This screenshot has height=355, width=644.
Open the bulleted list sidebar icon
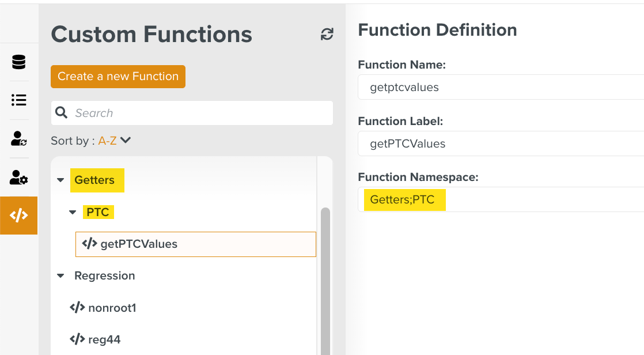pos(19,100)
